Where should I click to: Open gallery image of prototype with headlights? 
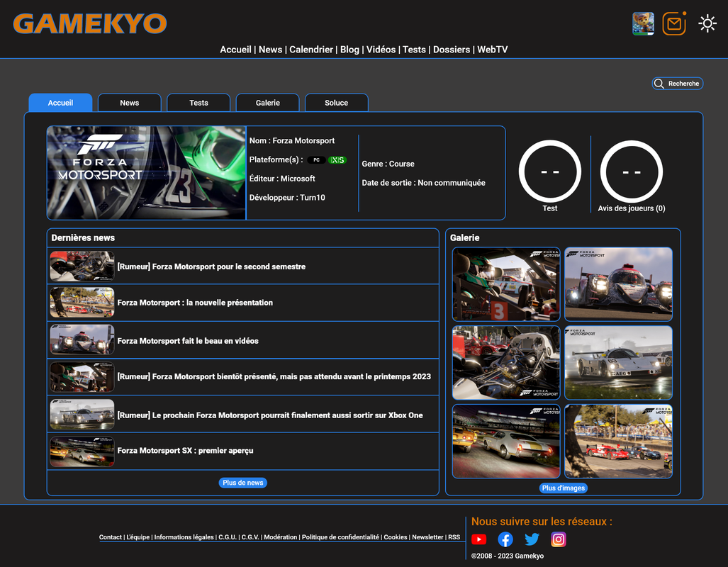[618, 284]
